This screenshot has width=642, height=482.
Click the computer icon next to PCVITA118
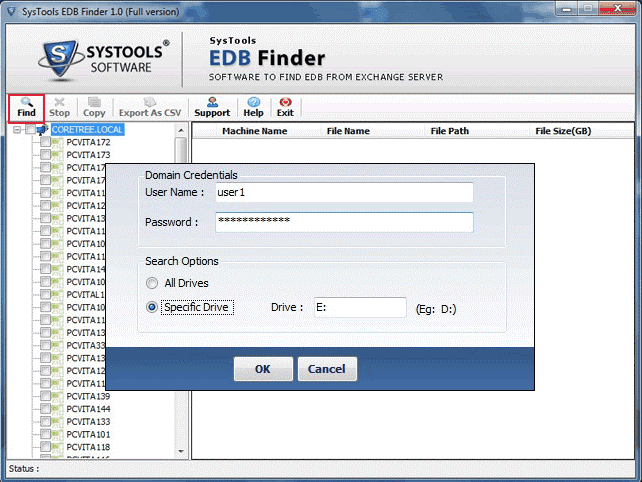[x=58, y=447]
